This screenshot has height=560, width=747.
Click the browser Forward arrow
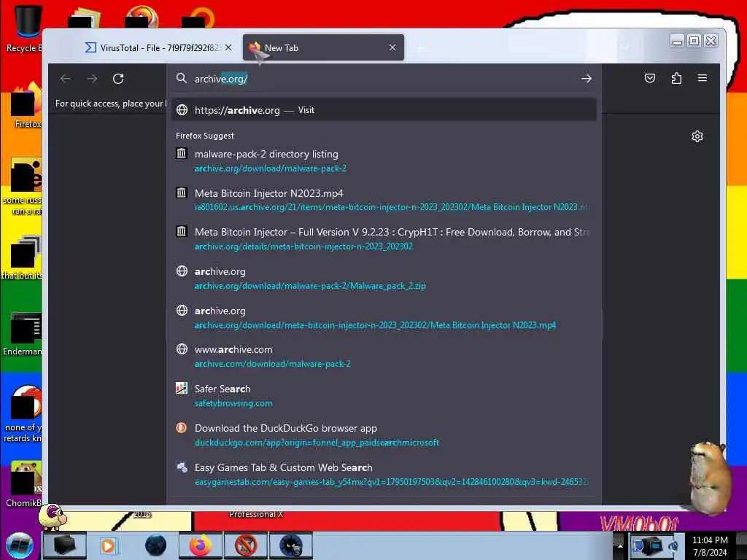(x=92, y=79)
